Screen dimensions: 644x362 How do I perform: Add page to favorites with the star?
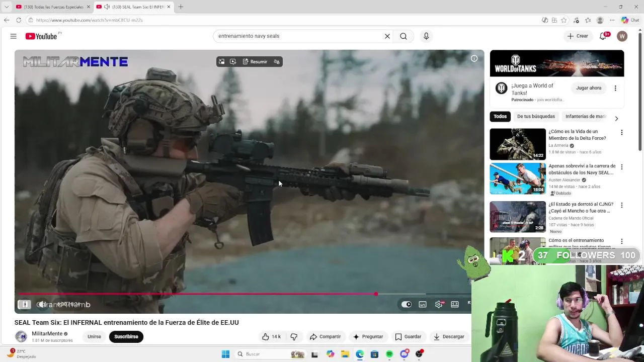(564, 20)
